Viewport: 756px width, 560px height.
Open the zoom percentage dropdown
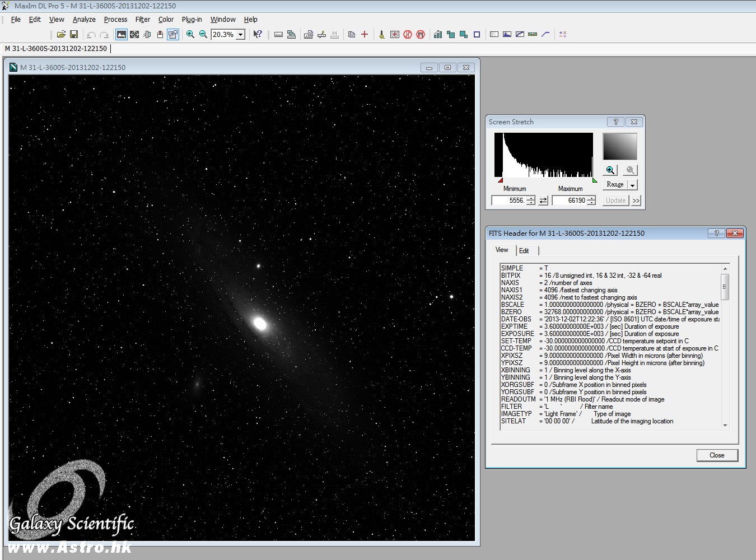pyautogui.click(x=241, y=35)
